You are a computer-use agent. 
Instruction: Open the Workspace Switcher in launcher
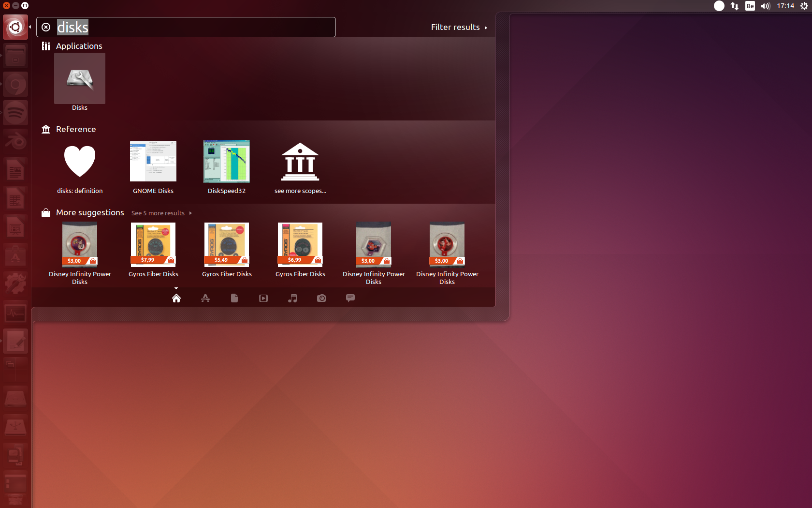coord(15,370)
